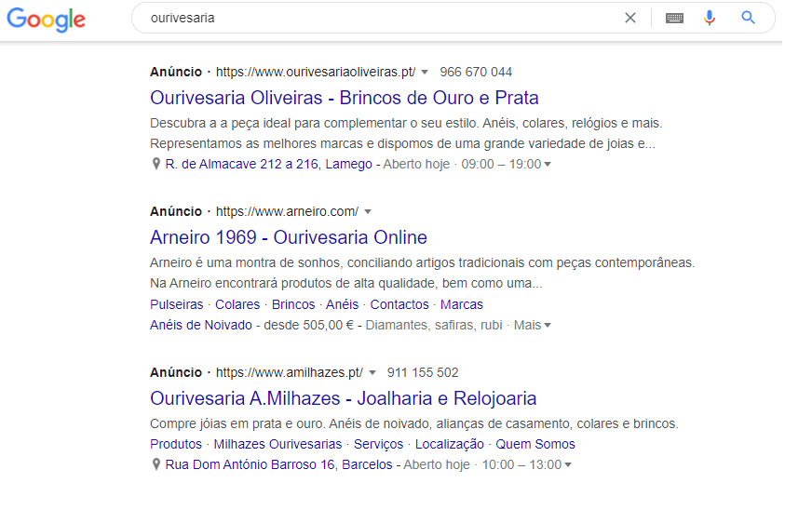This screenshot has height=510, width=812.
Task: Click the magnifying glass search button
Action: click(x=749, y=18)
